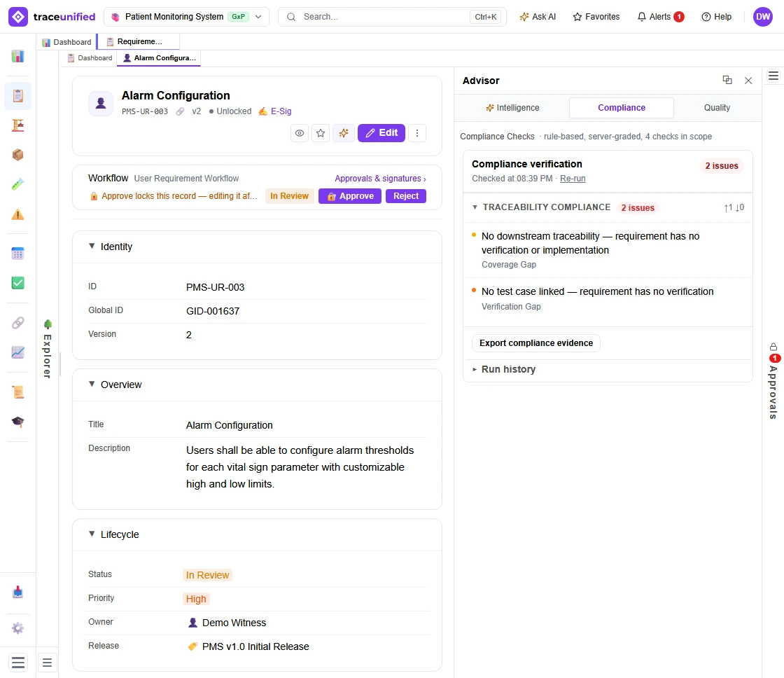
Task: Open Approvals & signatures link
Action: pos(381,179)
